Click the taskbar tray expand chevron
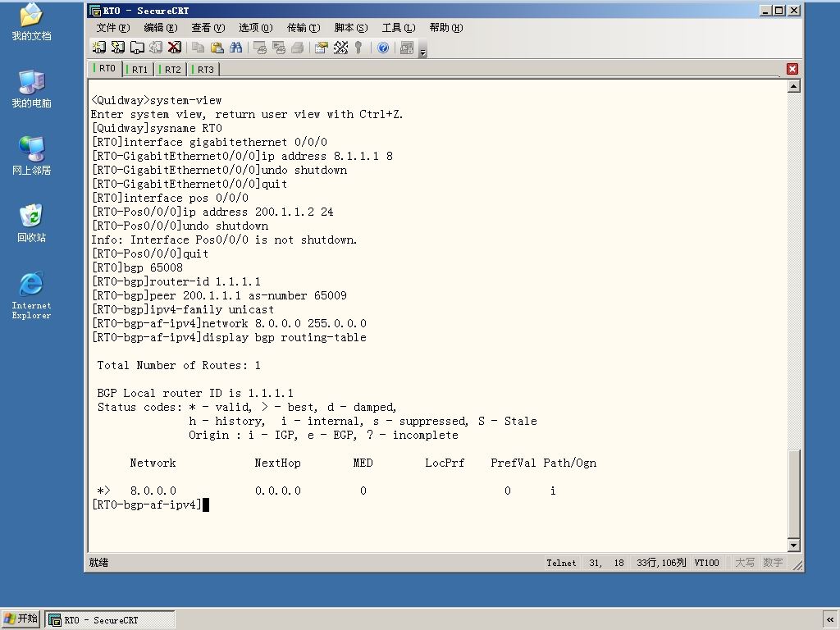This screenshot has width=840, height=630. click(x=830, y=620)
